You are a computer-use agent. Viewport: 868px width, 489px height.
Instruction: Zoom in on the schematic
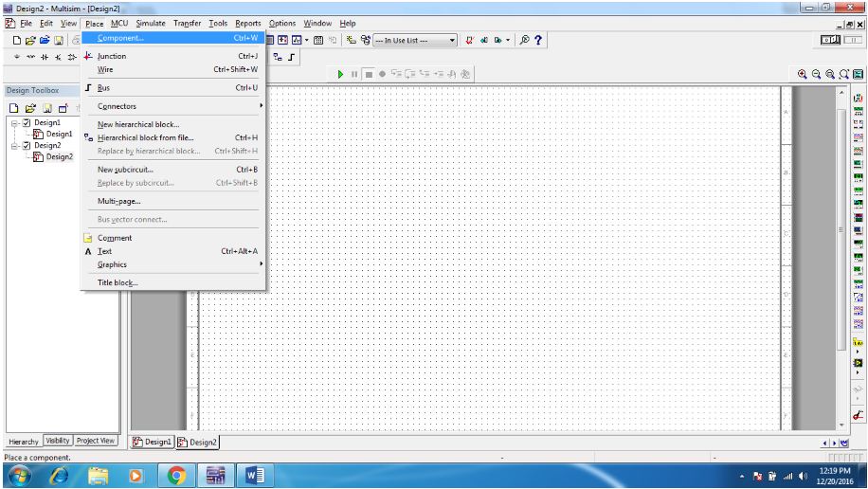click(802, 74)
